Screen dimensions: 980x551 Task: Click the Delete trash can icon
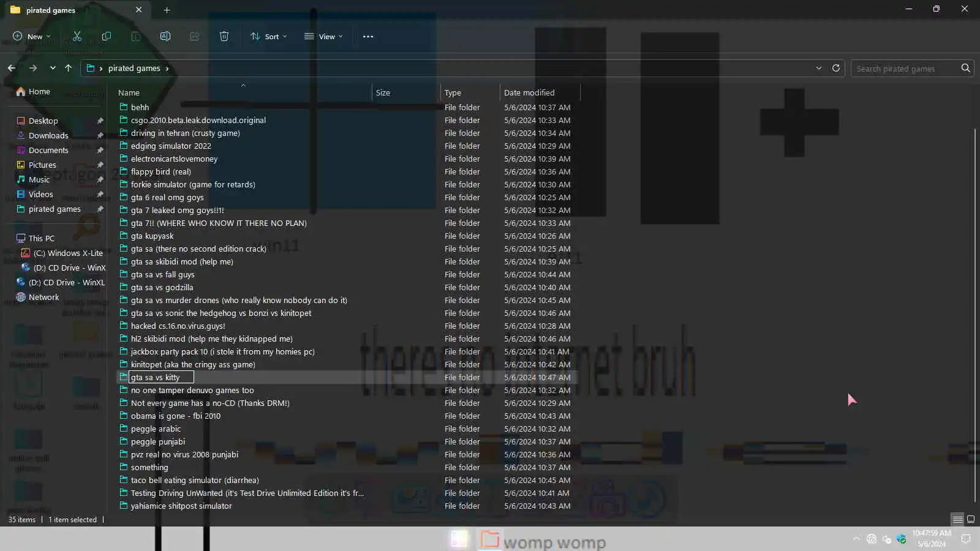pyautogui.click(x=224, y=36)
